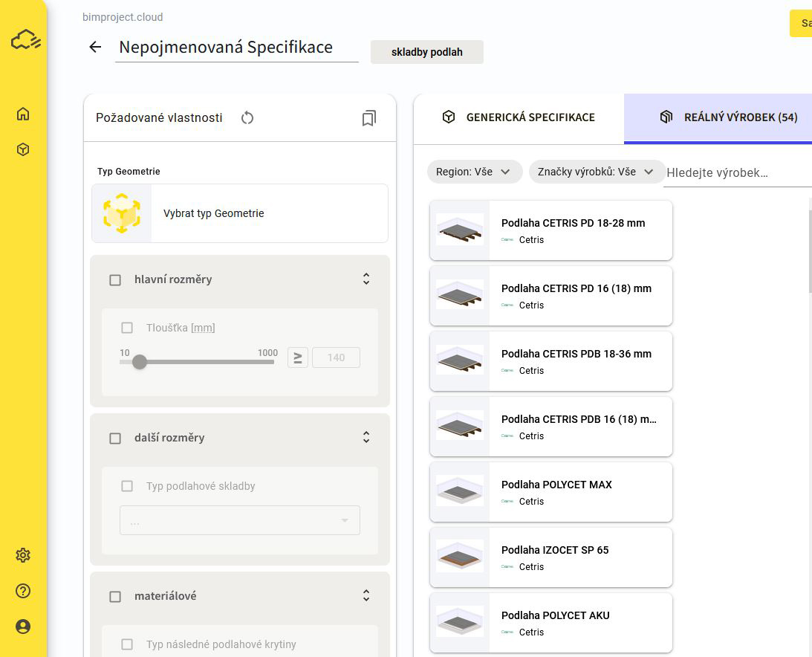Open the home page icon in sidebar
The height and width of the screenshot is (657, 812).
23,114
